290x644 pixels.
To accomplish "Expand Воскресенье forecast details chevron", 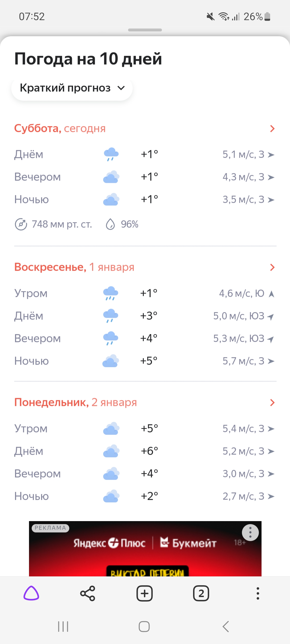I will coord(272,267).
